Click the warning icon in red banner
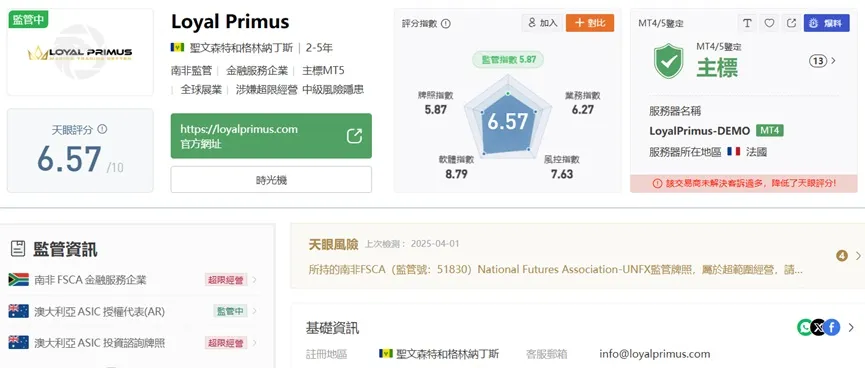This screenshot has height=368, width=865. click(657, 183)
